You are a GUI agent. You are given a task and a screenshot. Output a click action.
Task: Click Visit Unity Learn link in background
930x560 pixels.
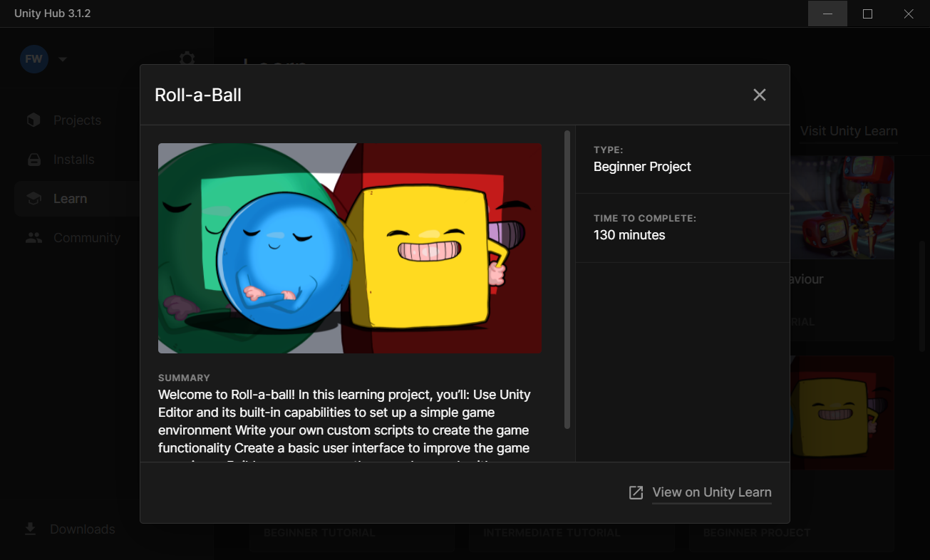tap(849, 131)
